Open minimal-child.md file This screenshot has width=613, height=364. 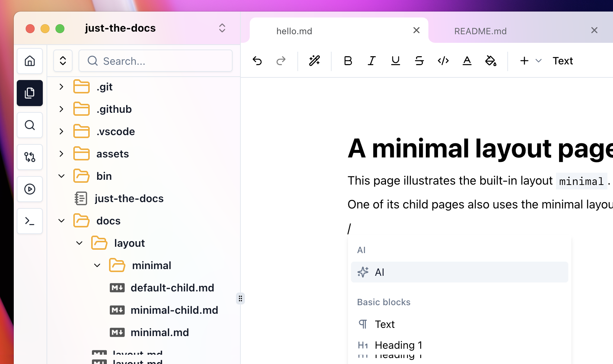174,310
